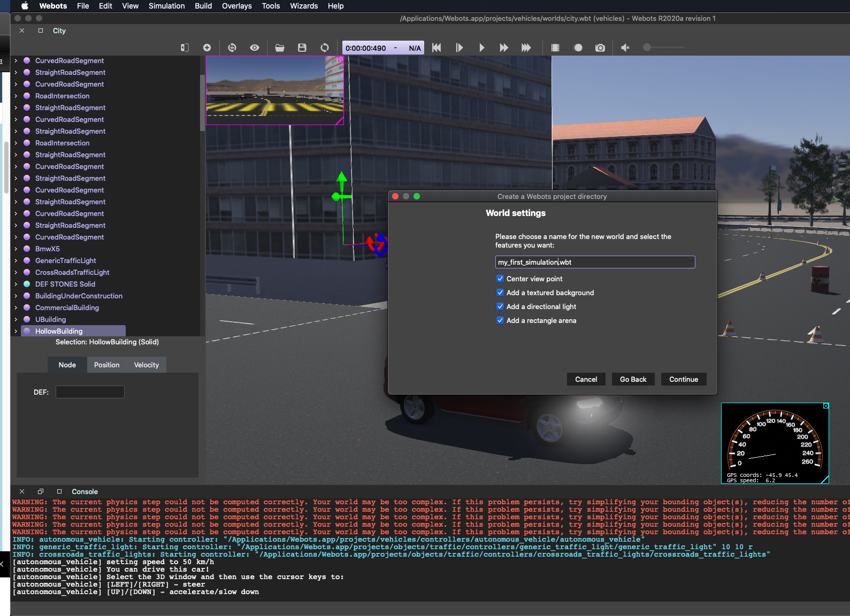Toggle the scene tree panel visibility icon
850x616 pixels.
185,48
